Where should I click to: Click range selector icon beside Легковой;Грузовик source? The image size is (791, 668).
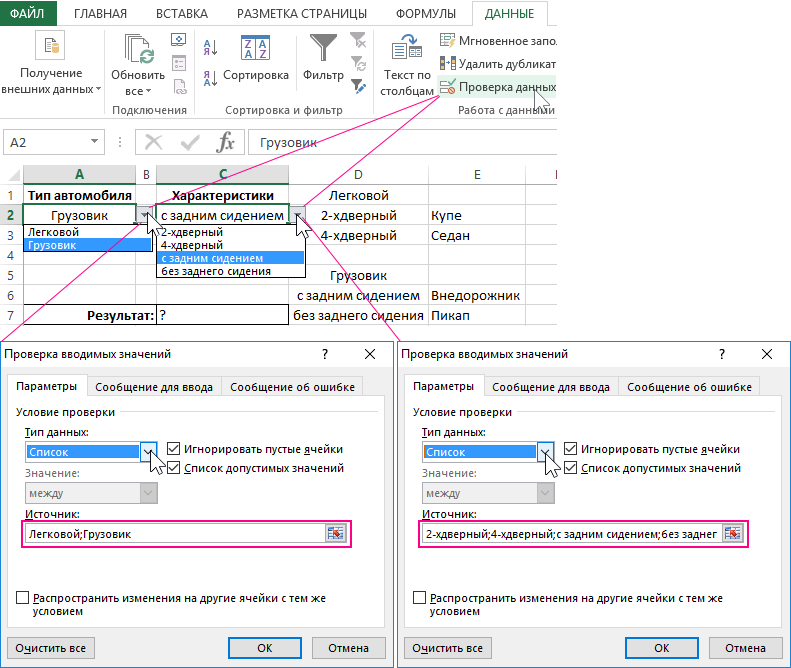[335, 534]
